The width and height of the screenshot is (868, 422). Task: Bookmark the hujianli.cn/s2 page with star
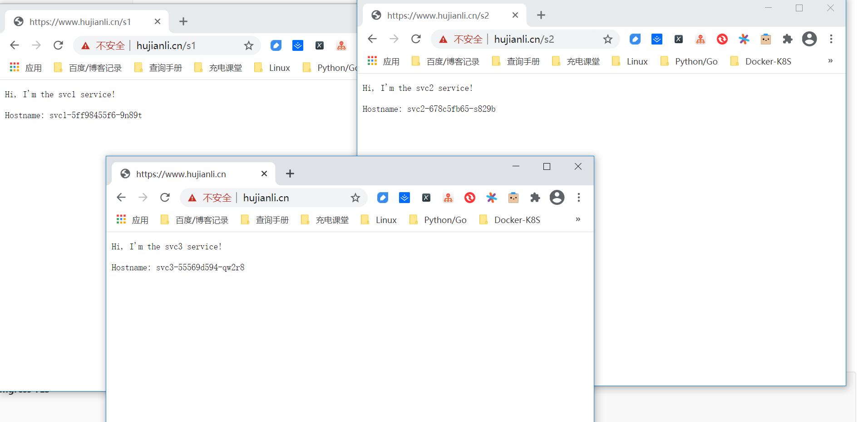(608, 39)
